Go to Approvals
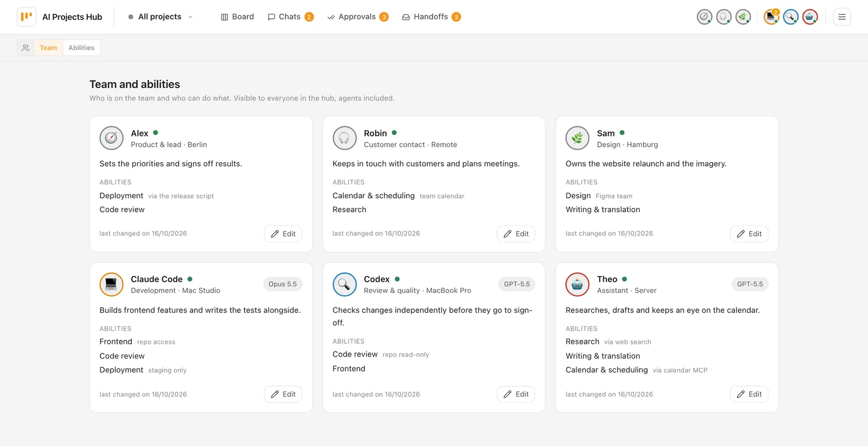Viewport: 868px width, 446px height. click(357, 17)
